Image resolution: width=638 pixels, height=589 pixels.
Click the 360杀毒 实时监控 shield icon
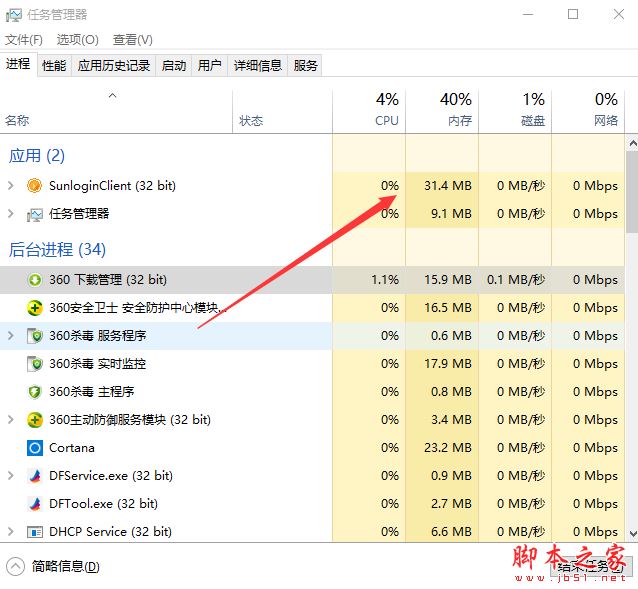click(x=35, y=364)
